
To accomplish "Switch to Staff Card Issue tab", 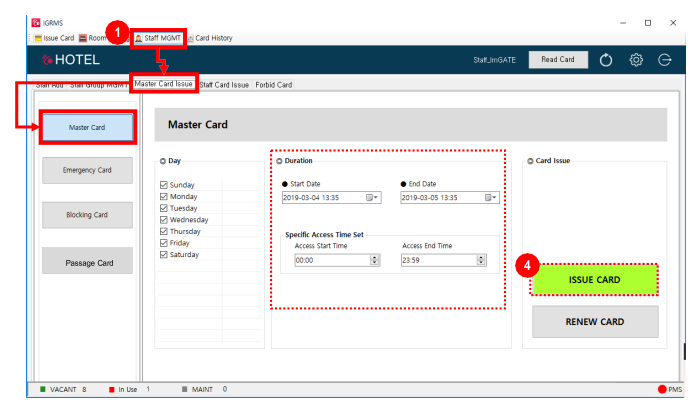I will pos(224,85).
